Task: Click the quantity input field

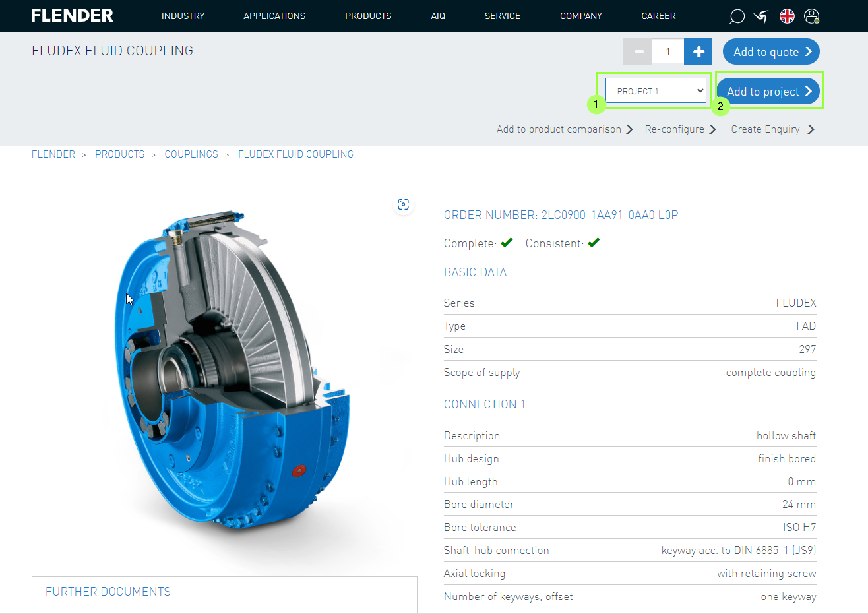Action: [x=668, y=51]
